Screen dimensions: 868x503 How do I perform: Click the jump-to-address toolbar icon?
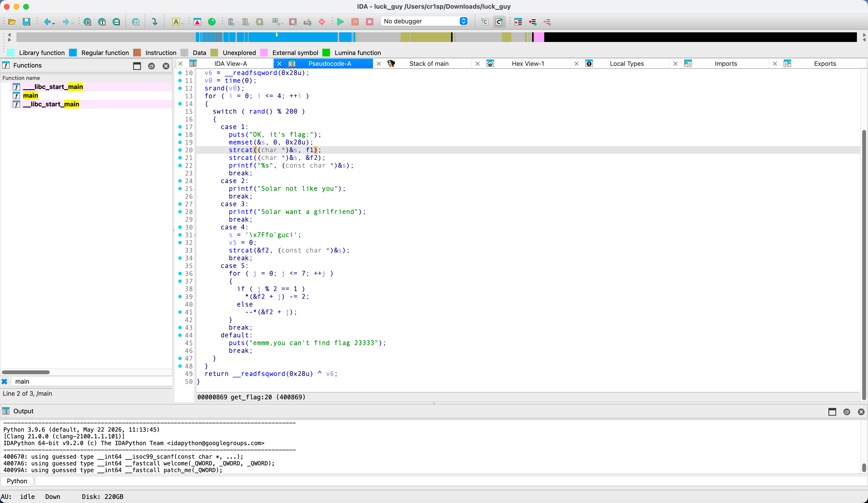click(136, 22)
